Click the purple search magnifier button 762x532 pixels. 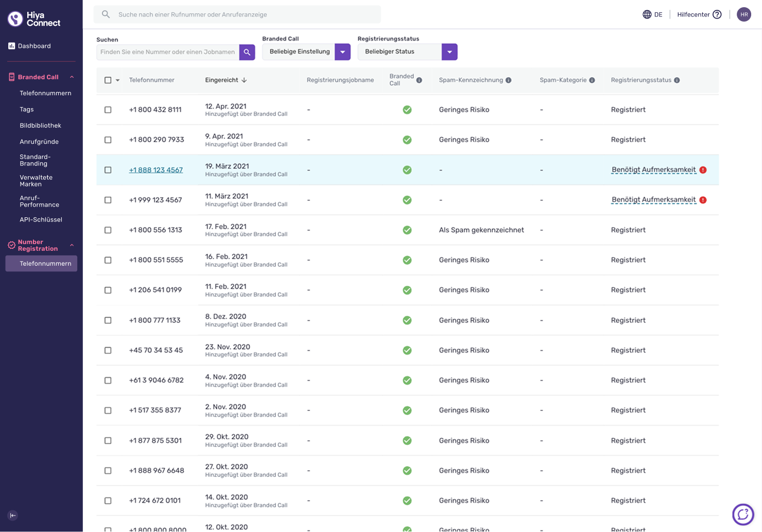pyautogui.click(x=247, y=52)
